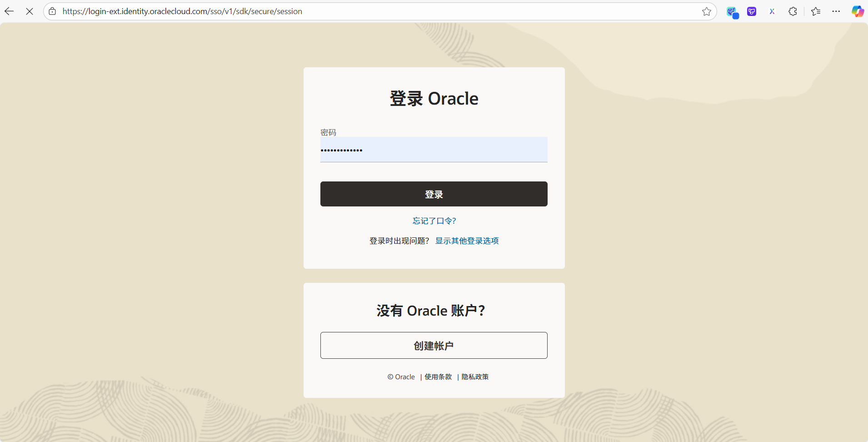Viewport: 868px width, 442px height.
Task: Open the Favorites list icon
Action: (x=816, y=11)
